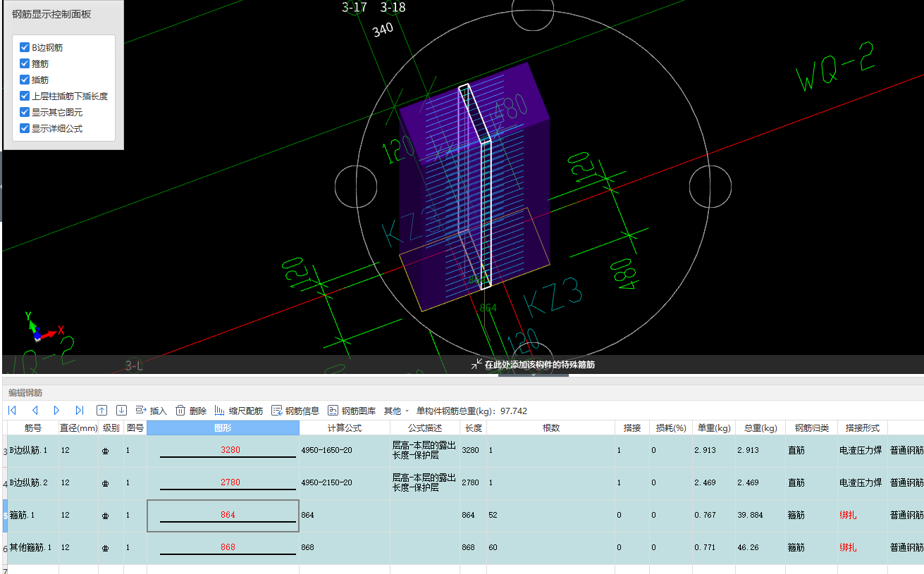Click unit weight cell 2.913

click(x=713, y=450)
